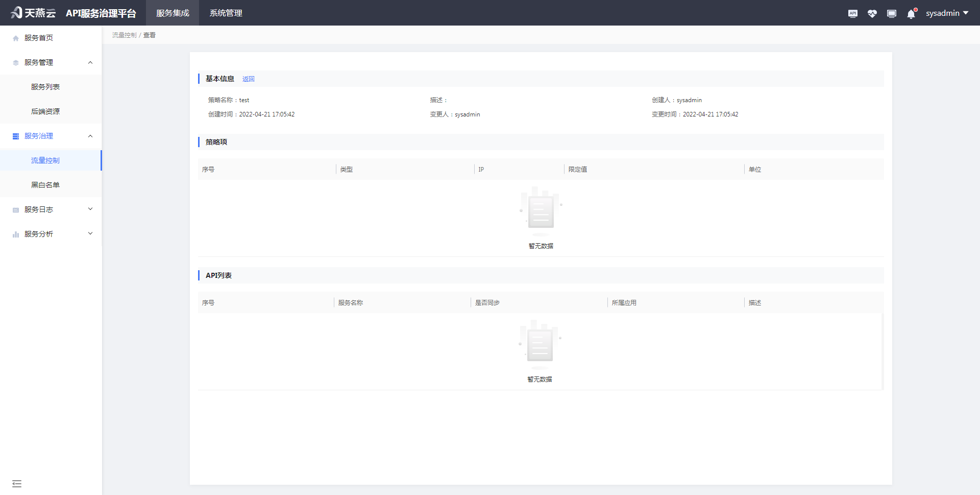Image resolution: width=980 pixels, height=495 pixels.
Task: Go to 流量控制 in the breadcrumb
Action: (124, 35)
